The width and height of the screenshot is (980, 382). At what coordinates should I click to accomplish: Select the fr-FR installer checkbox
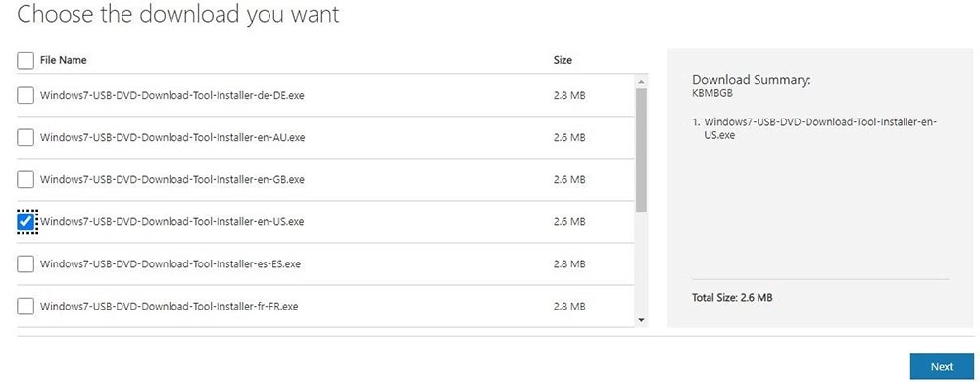(x=25, y=307)
